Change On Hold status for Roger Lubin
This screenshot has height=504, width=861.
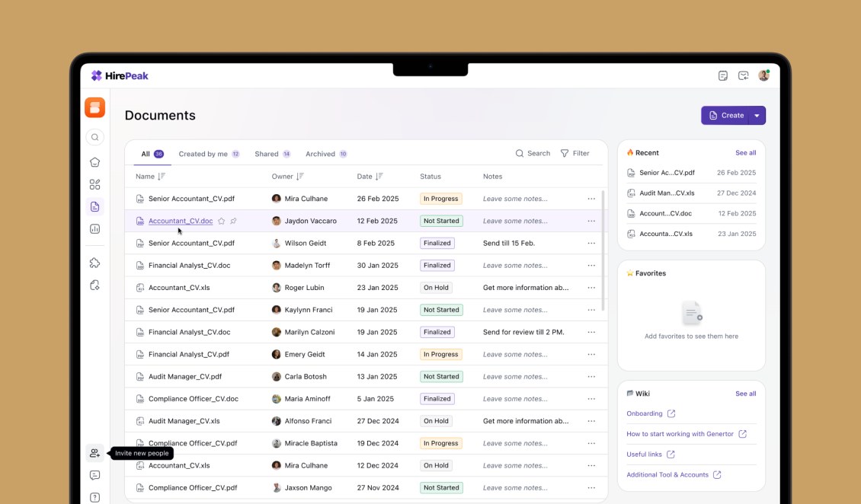[x=436, y=287]
